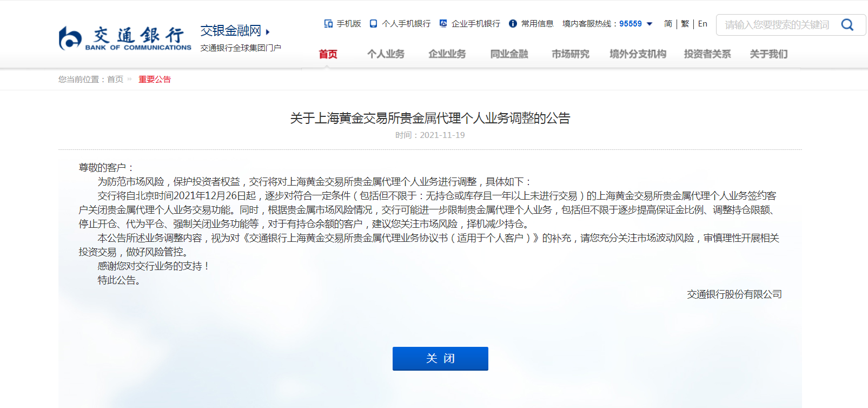The width and height of the screenshot is (868, 408).
Task: Click the 企业手机银行 icon
Action: point(443,24)
